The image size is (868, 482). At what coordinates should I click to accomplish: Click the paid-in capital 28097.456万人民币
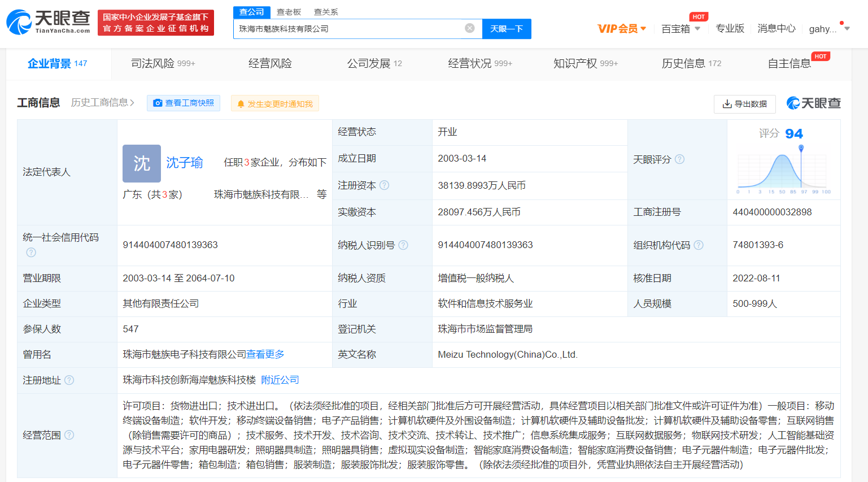tap(479, 212)
